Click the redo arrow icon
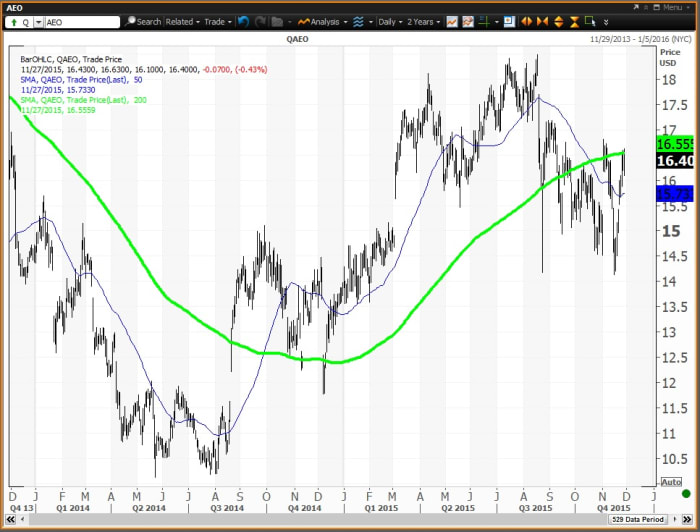 259,21
